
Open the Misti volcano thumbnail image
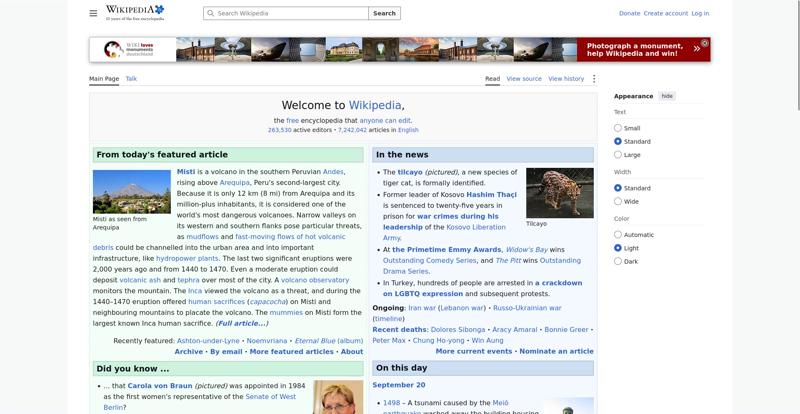[132, 191]
